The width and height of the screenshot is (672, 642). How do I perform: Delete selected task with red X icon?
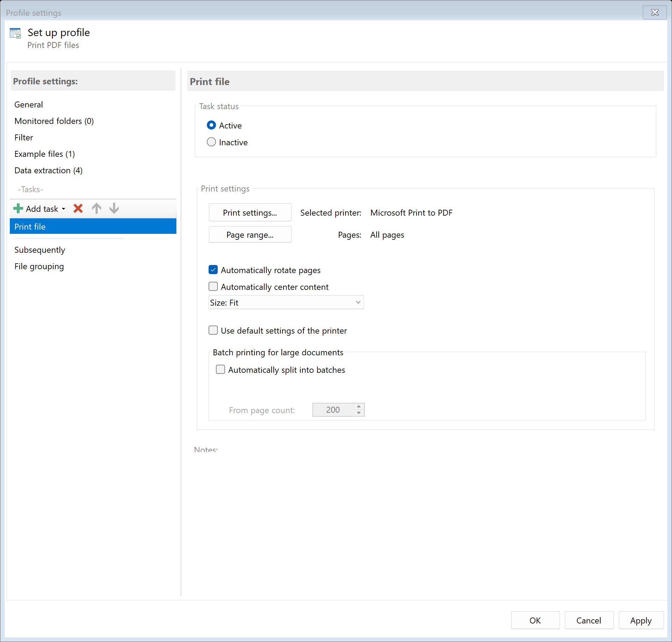click(78, 209)
